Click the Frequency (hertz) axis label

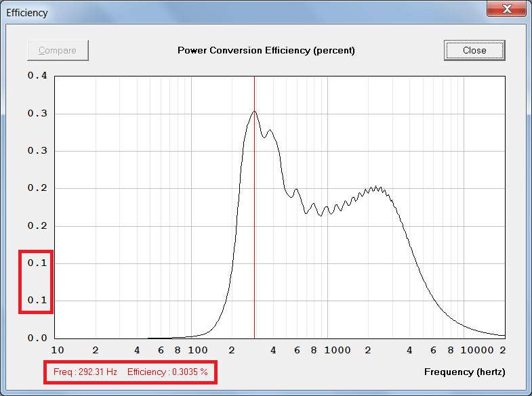tap(464, 372)
